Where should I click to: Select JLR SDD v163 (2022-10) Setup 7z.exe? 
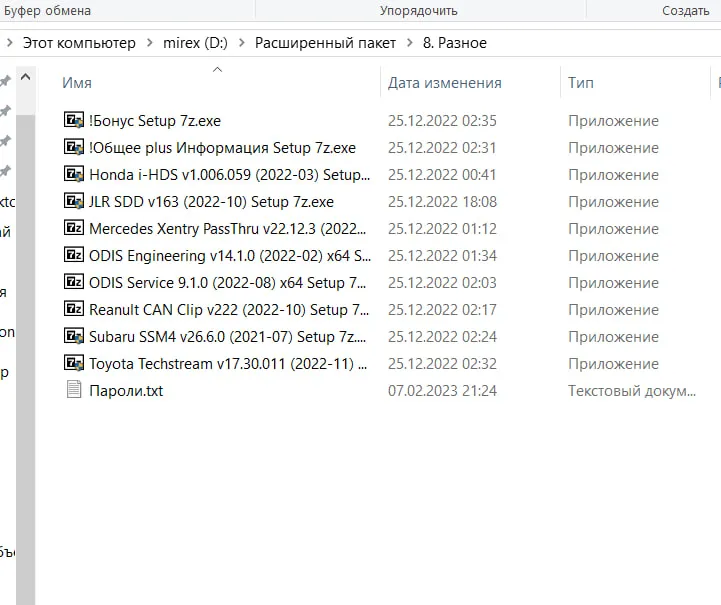[212, 202]
